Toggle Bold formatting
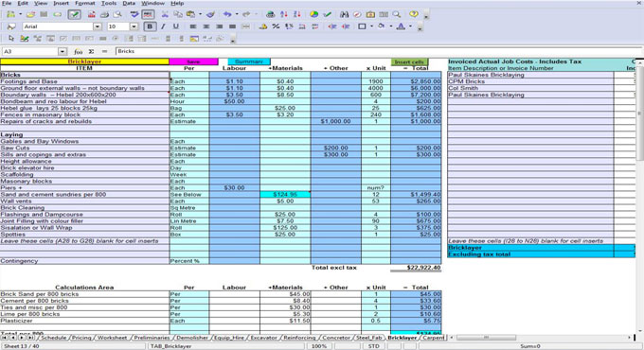This screenshot has width=644, height=350. tap(150, 26)
